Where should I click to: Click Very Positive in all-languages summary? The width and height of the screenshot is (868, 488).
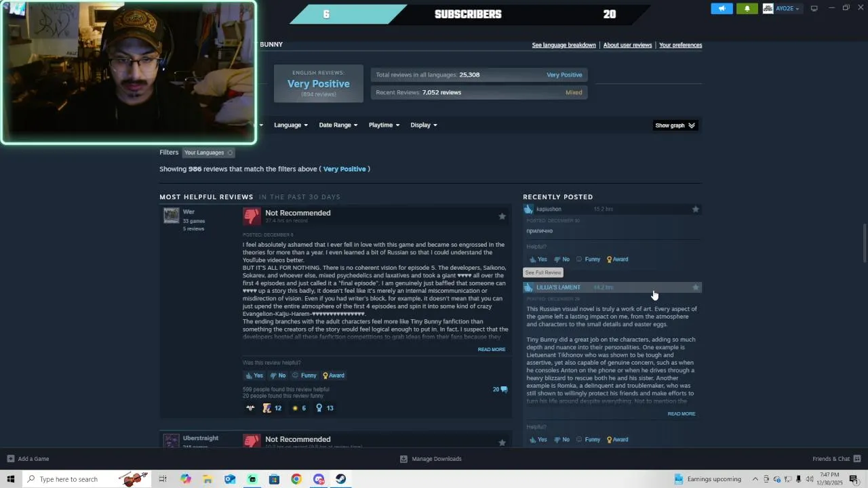tap(564, 75)
